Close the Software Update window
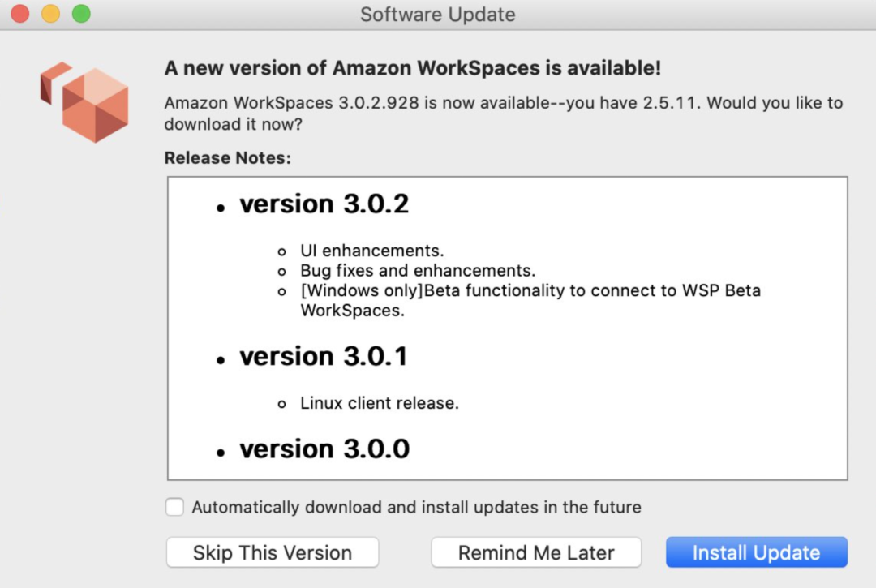Viewport: 876px width, 588px height. click(20, 14)
